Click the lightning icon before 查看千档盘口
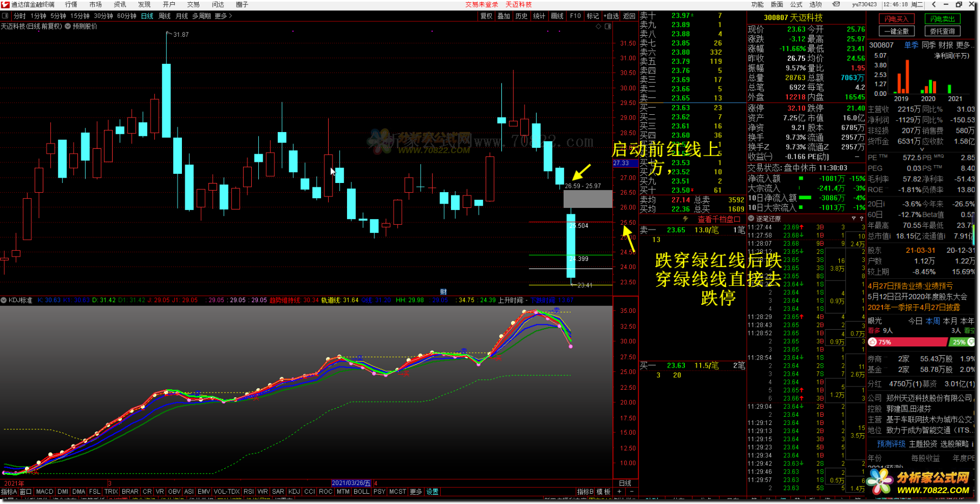The width and height of the screenshot is (980, 504). (685, 219)
